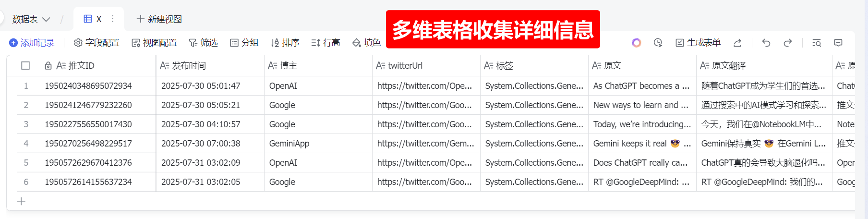Select OpenAI author cell in row 1
Image resolution: width=868 pixels, height=219 pixels.
click(x=318, y=86)
